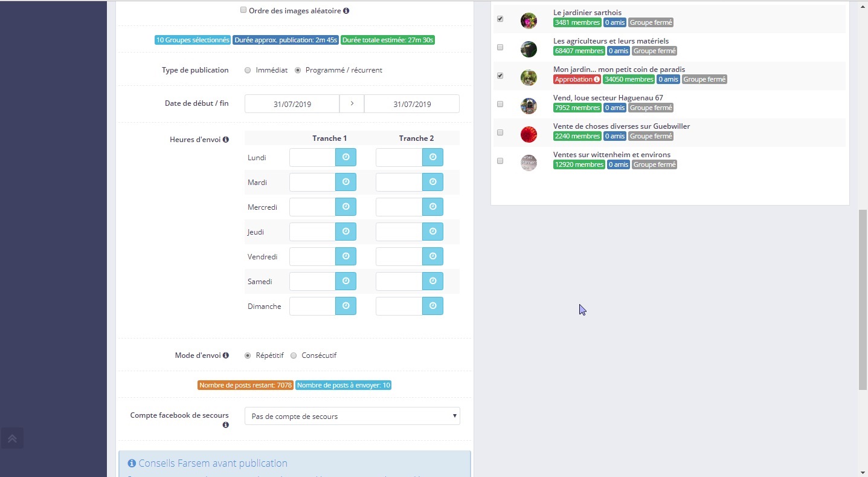Screen dimensions: 868x477
Task: Check Vente de choses diverses sur Guebwiller
Action: [500, 132]
